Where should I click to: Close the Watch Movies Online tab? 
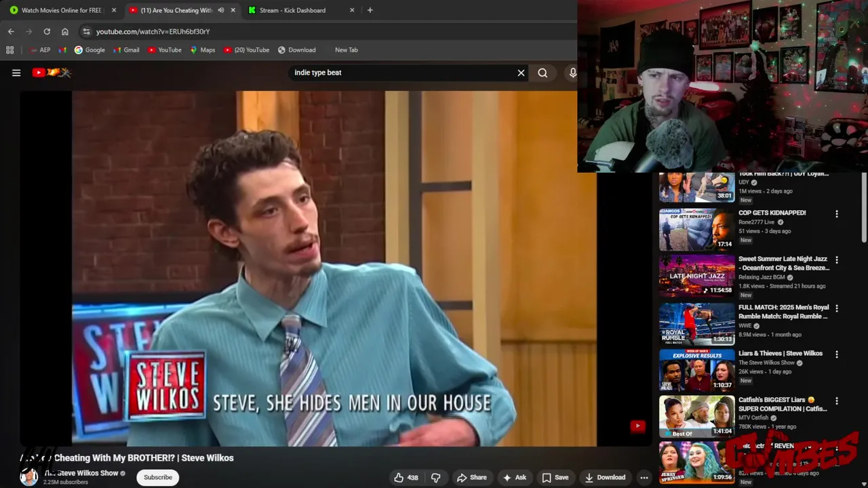click(x=114, y=10)
